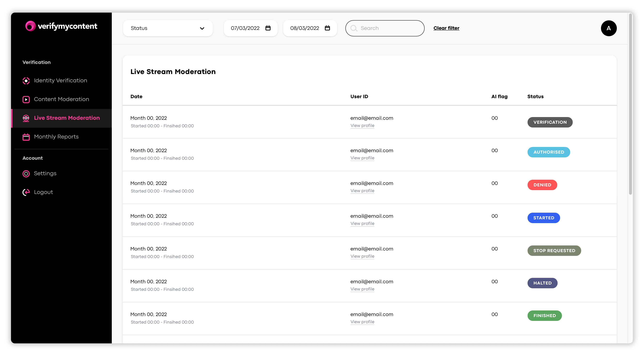This screenshot has height=356, width=644.
Task: View profile for the HALTED row
Action: 362,289
